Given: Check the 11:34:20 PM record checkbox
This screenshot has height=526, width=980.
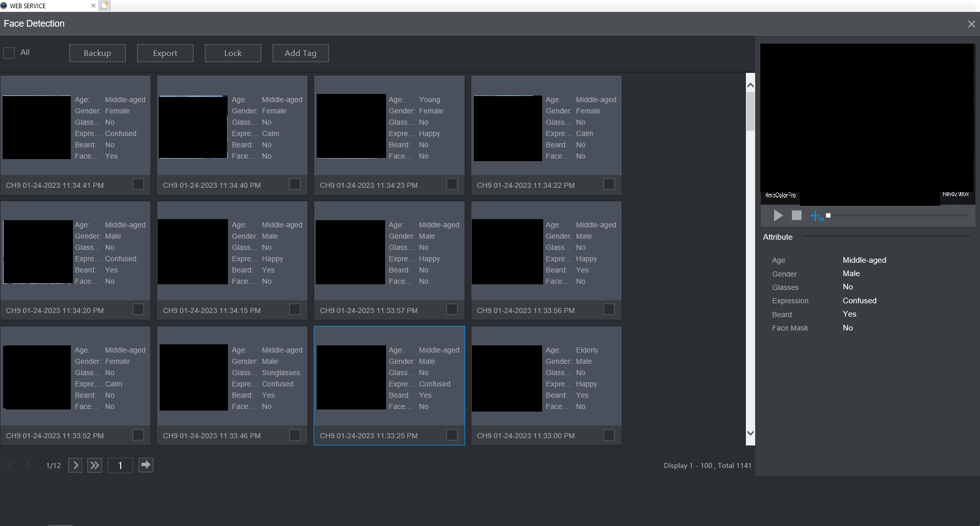Looking at the screenshot, I should 138,309.
